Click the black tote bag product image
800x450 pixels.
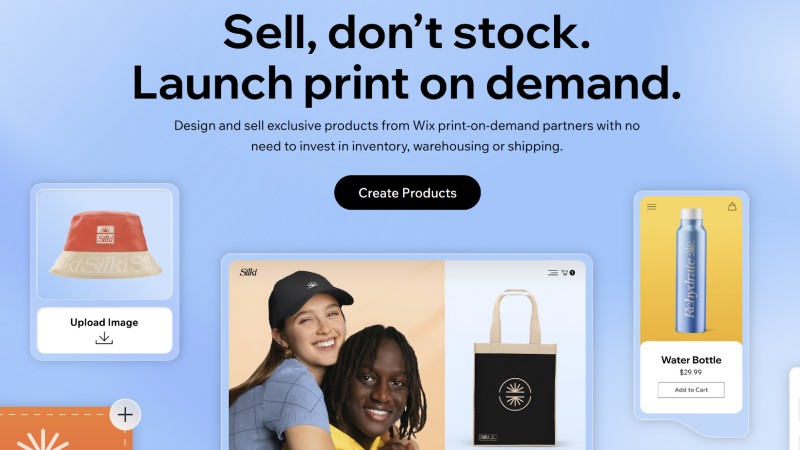click(515, 368)
